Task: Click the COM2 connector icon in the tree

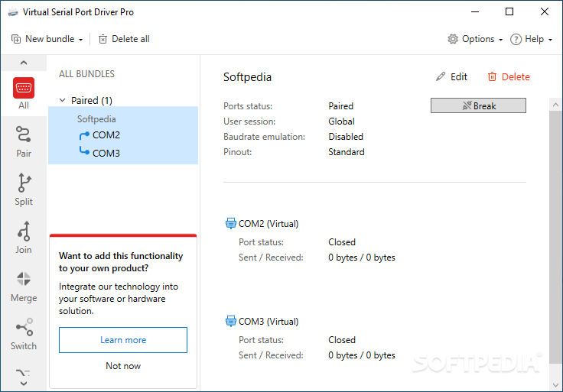Action: (84, 135)
